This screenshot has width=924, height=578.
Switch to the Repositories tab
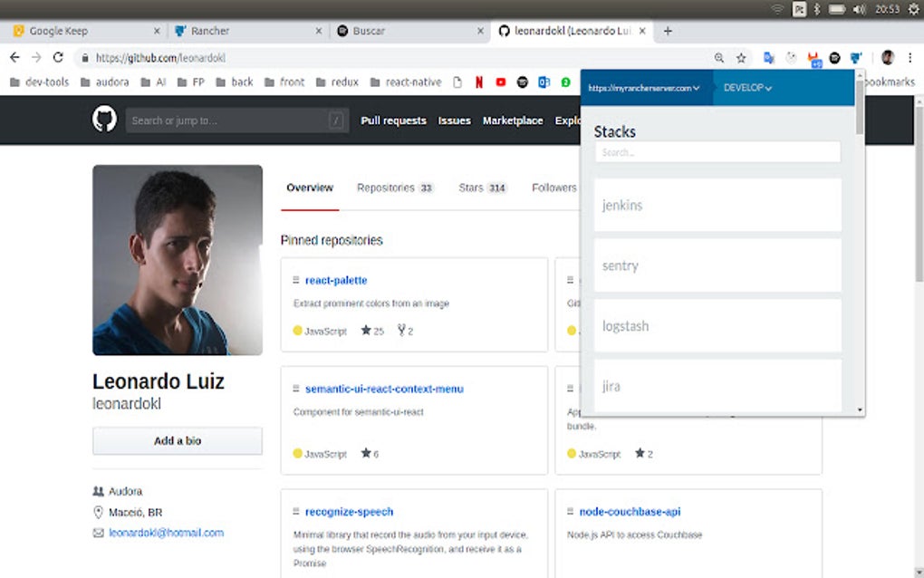click(x=385, y=188)
